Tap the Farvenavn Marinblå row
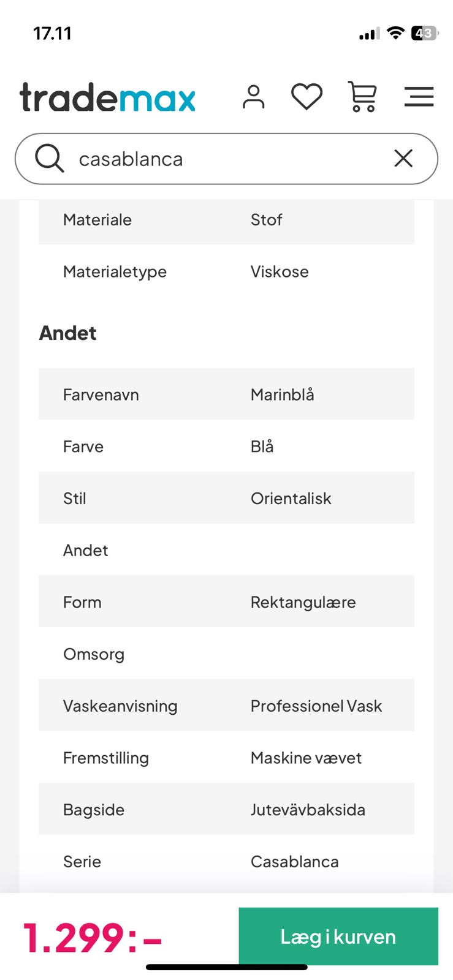Screen dimensions: 453x980 pos(226,394)
